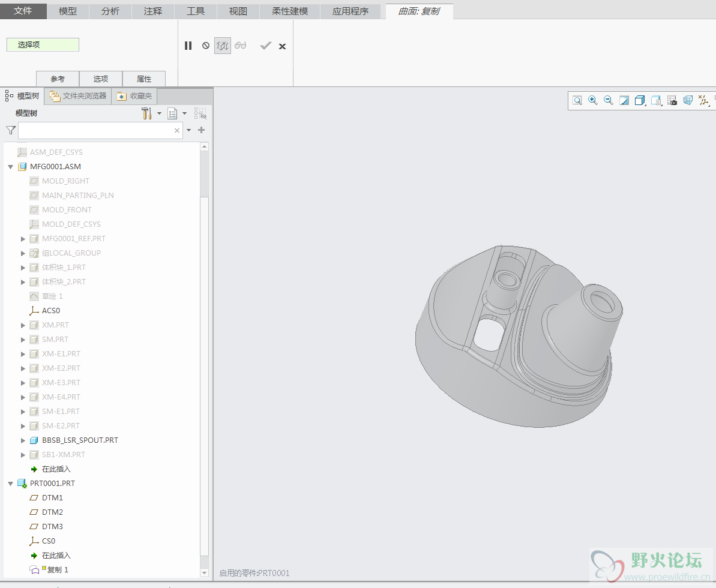Expand the XM.PRT node

(x=23, y=325)
